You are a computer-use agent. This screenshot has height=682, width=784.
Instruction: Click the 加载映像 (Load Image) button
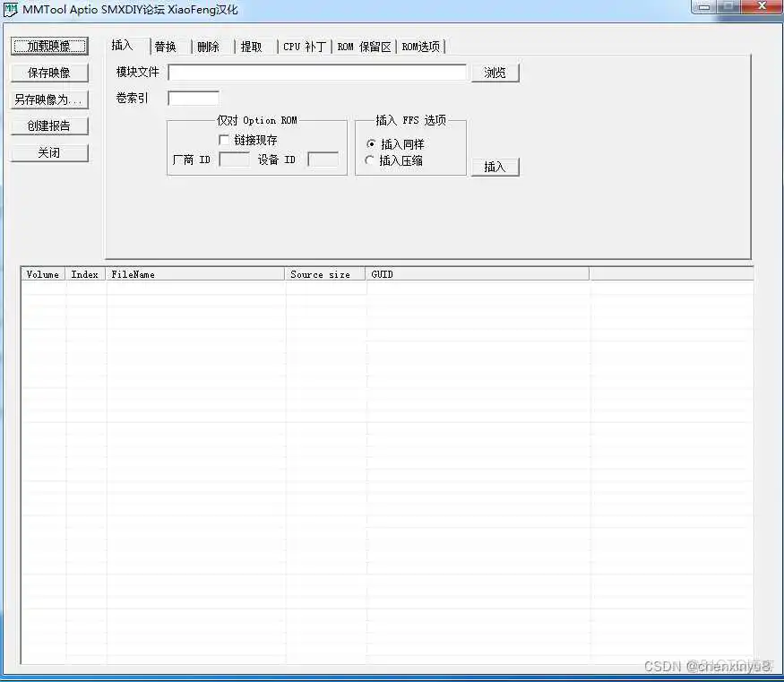point(49,46)
